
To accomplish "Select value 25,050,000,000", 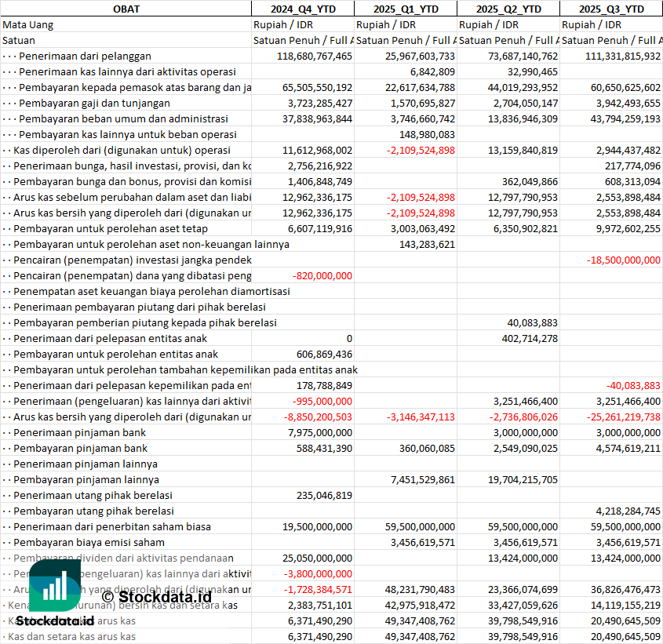I will [317, 557].
